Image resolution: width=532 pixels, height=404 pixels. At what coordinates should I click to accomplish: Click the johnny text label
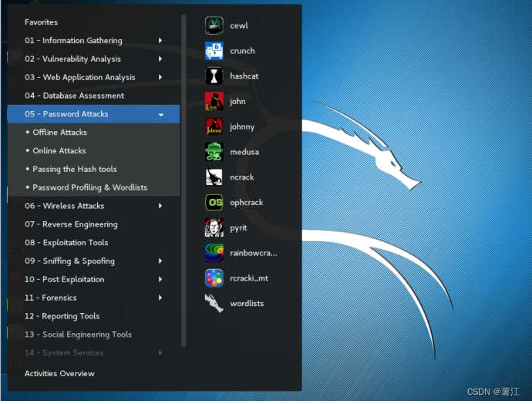click(242, 127)
